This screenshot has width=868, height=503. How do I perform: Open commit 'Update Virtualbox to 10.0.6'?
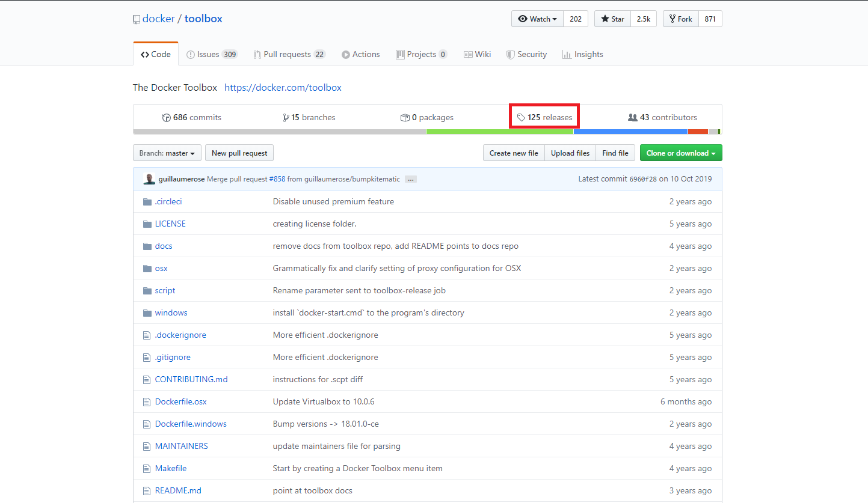click(x=324, y=402)
